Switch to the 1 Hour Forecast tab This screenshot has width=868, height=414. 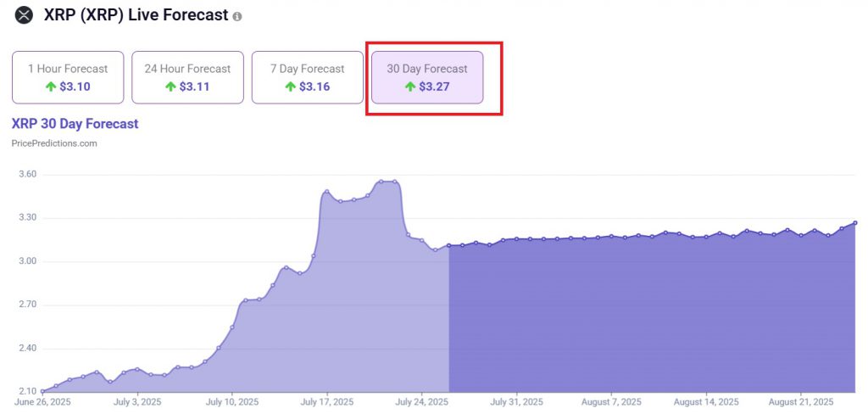(x=68, y=77)
